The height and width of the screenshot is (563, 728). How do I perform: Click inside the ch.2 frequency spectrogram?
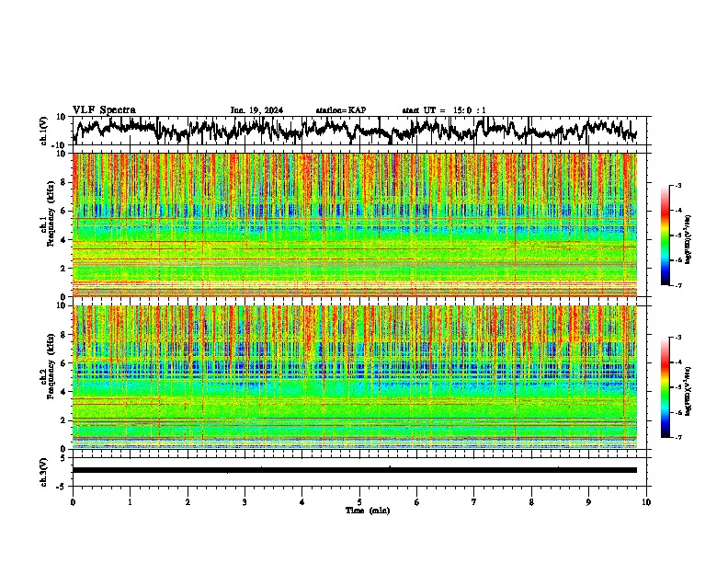coord(355,377)
